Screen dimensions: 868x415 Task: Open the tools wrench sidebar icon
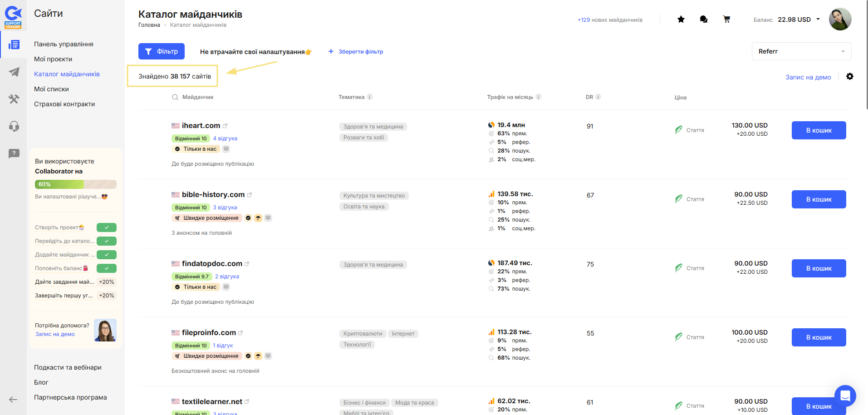tap(14, 99)
